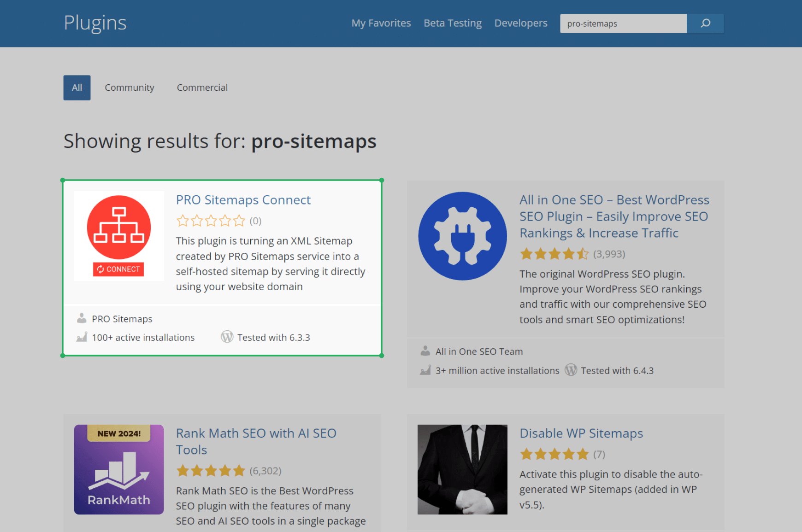Image resolution: width=802 pixels, height=532 pixels.
Task: Click the search magnifier button
Action: click(x=705, y=23)
